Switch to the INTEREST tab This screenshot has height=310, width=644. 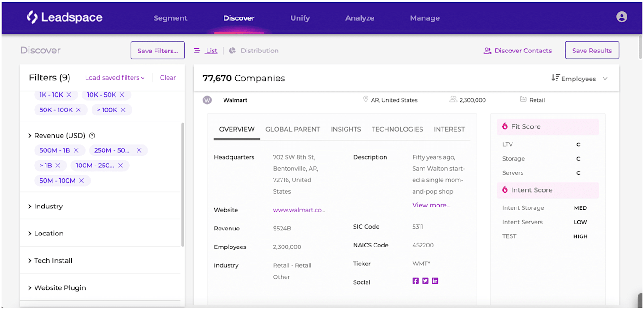(x=449, y=129)
